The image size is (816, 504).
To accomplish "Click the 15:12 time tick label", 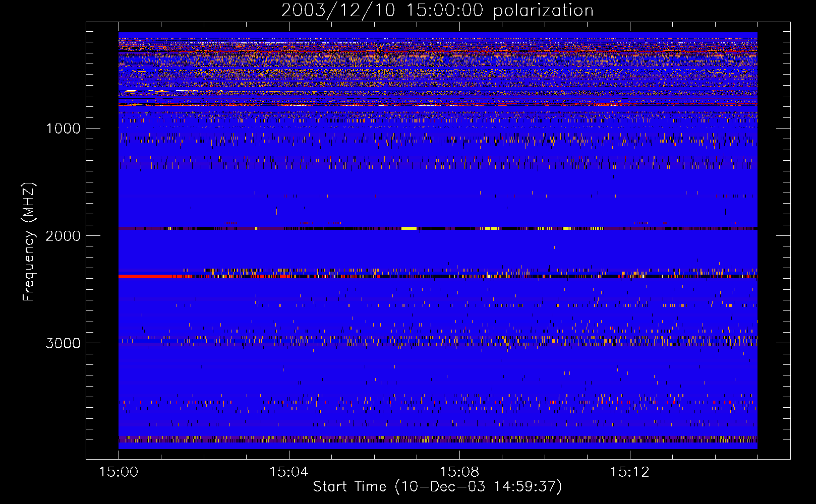I will (629, 472).
